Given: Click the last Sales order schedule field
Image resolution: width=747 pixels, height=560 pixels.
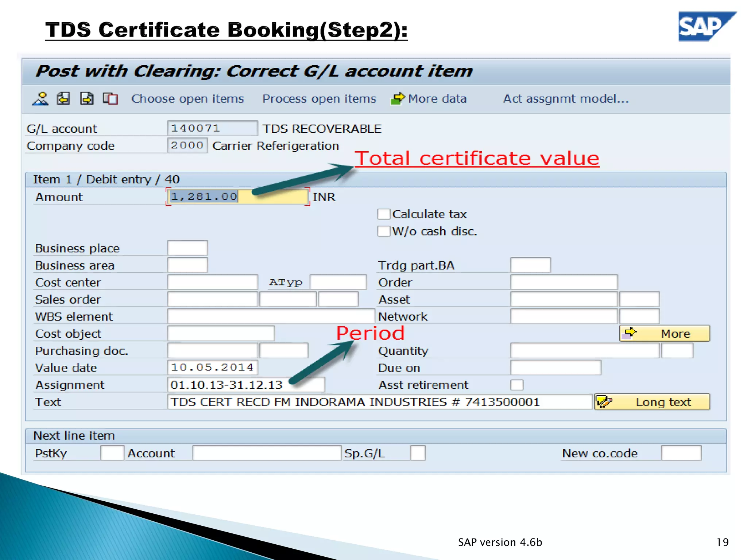Looking at the screenshot, I should (338, 300).
